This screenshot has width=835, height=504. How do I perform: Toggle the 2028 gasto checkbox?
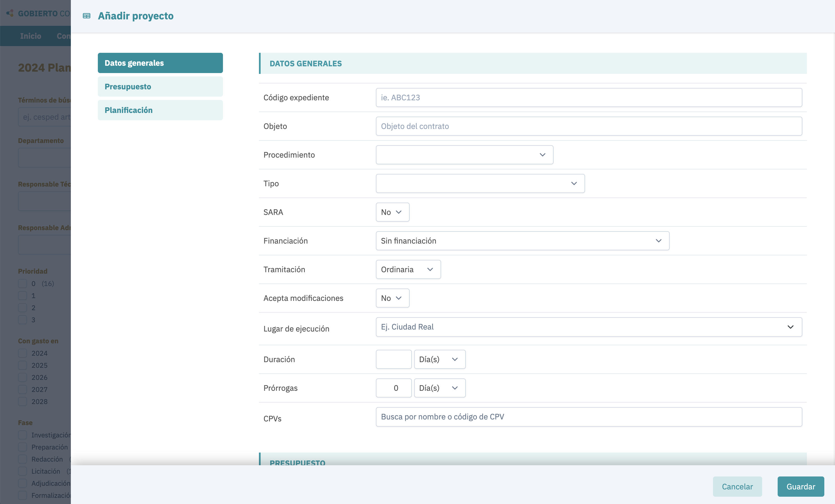[23, 402]
